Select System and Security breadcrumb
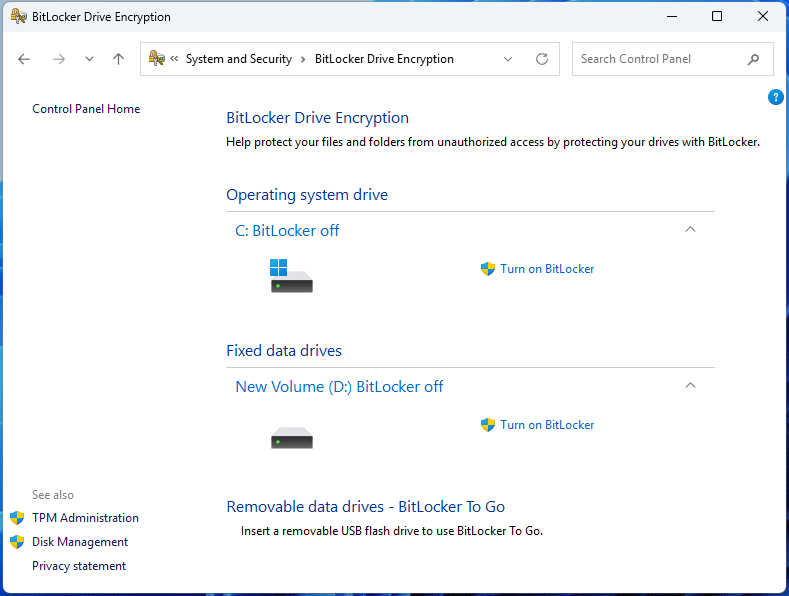This screenshot has height=596, width=789. click(x=239, y=59)
